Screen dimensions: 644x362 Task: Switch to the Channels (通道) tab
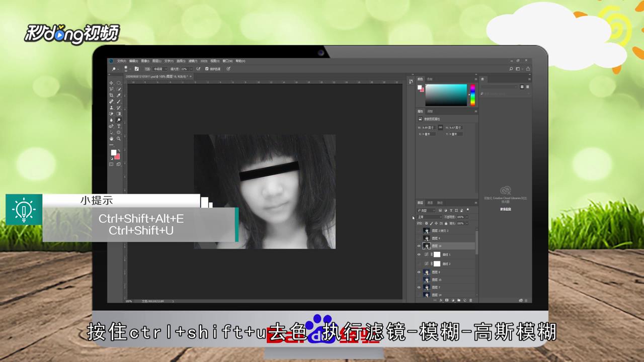tap(430, 203)
